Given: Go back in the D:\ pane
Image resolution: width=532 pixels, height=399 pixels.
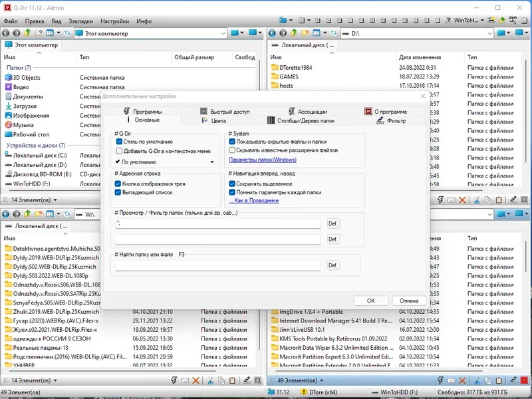Looking at the screenshot, I should point(272,33).
